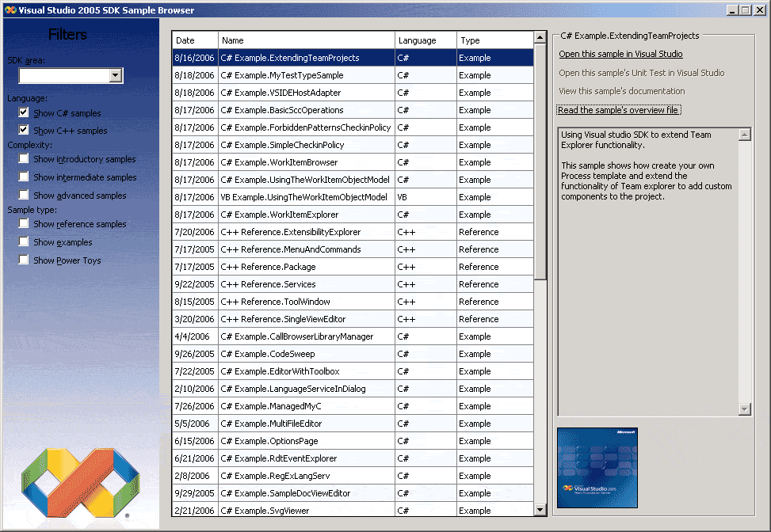Select C# Example.ManagedMyC row
This screenshot has height=532, width=771.
pyautogui.click(x=353, y=406)
